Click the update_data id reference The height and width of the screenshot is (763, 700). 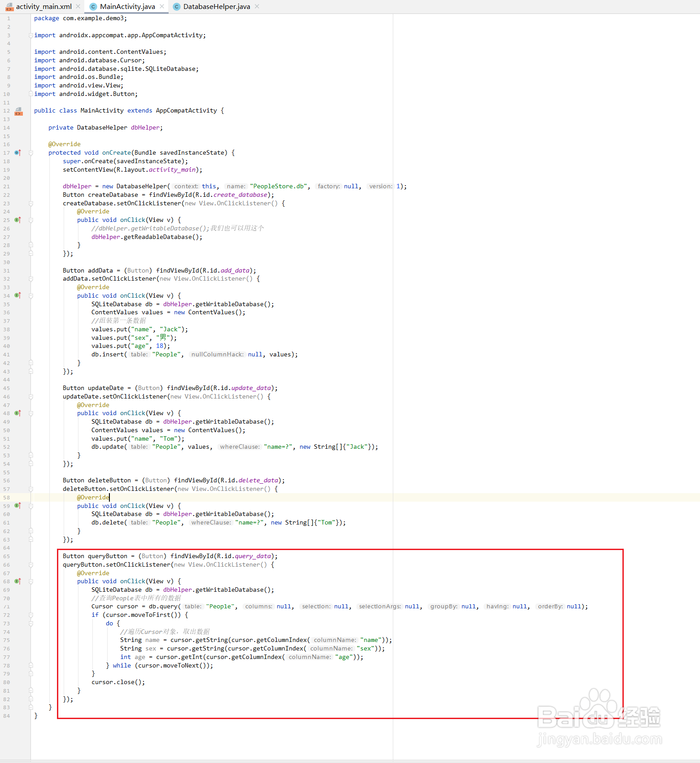(x=251, y=388)
